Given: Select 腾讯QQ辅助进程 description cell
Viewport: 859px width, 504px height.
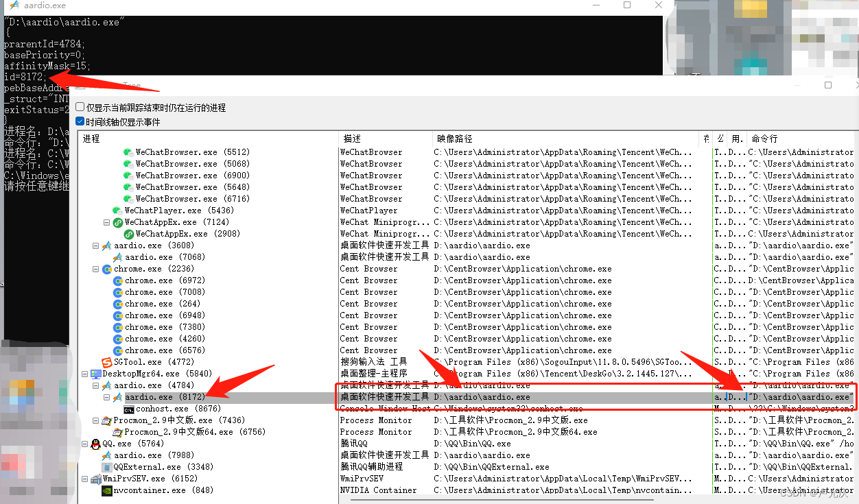Looking at the screenshot, I should click(371, 467).
